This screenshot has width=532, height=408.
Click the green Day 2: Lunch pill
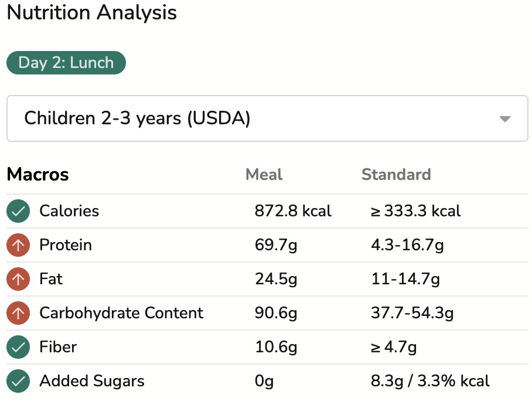click(x=66, y=63)
